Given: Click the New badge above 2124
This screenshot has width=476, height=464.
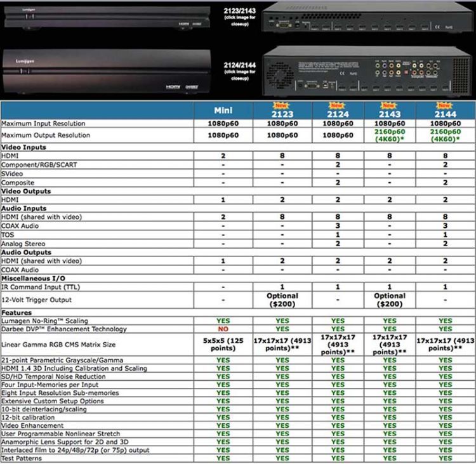Looking at the screenshot, I should pyautogui.click(x=336, y=105).
